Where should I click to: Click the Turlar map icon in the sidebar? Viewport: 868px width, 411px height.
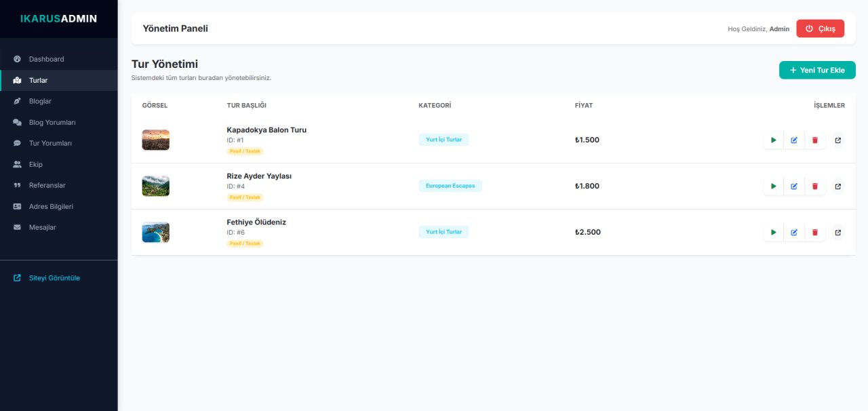[x=17, y=80]
